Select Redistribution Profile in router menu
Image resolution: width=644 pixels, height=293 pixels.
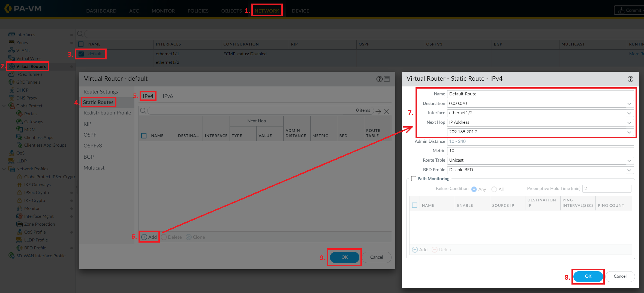[107, 113]
